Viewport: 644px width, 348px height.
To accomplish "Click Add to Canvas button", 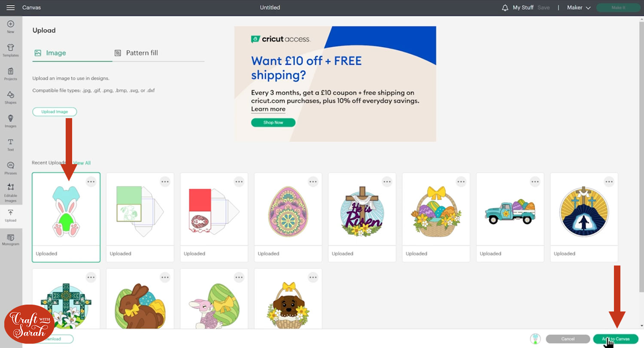I will (616, 339).
